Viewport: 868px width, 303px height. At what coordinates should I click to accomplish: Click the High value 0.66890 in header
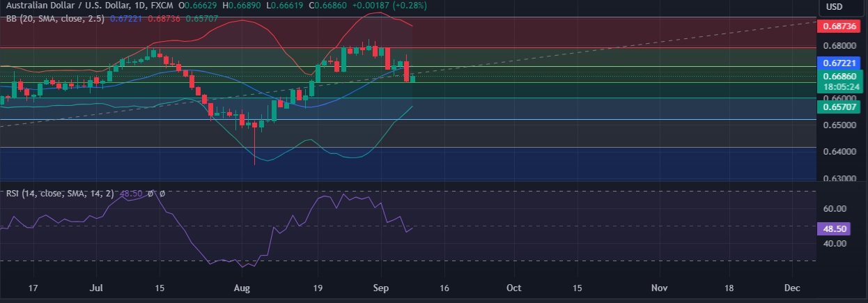245,6
